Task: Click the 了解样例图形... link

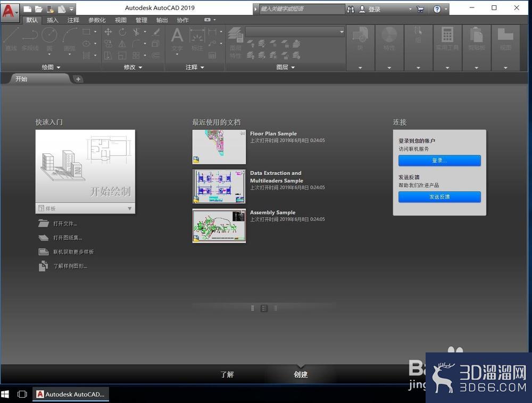Action: pyautogui.click(x=70, y=266)
